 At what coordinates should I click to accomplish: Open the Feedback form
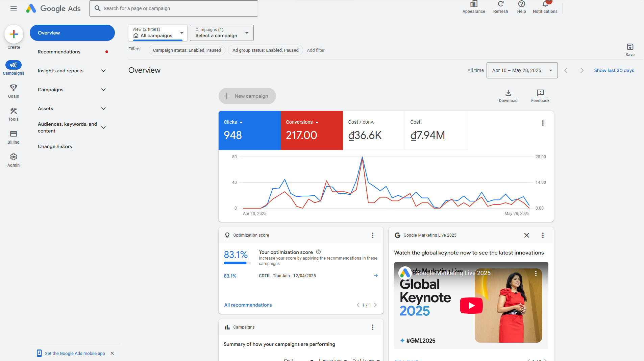pyautogui.click(x=540, y=96)
